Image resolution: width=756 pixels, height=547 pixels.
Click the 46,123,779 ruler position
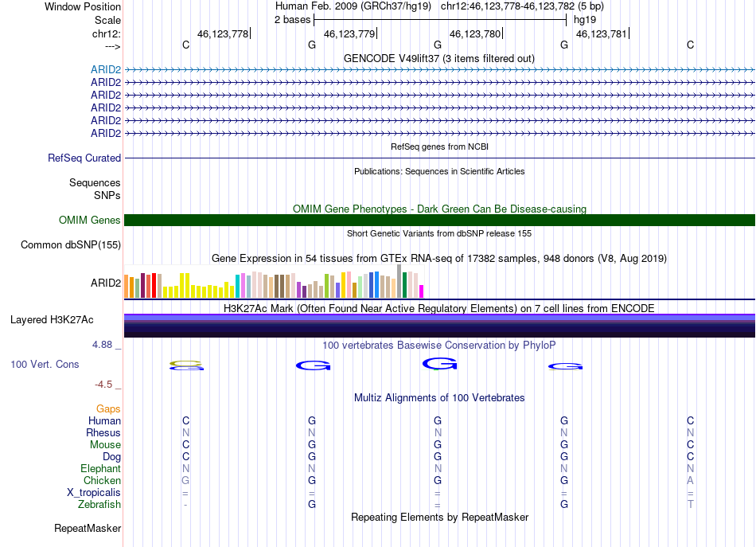click(349, 33)
